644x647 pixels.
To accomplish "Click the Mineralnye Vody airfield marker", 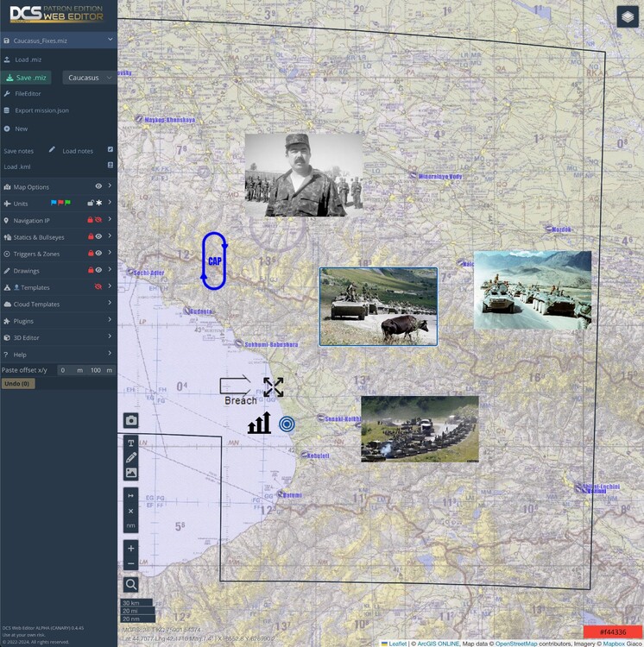I will pos(414,176).
